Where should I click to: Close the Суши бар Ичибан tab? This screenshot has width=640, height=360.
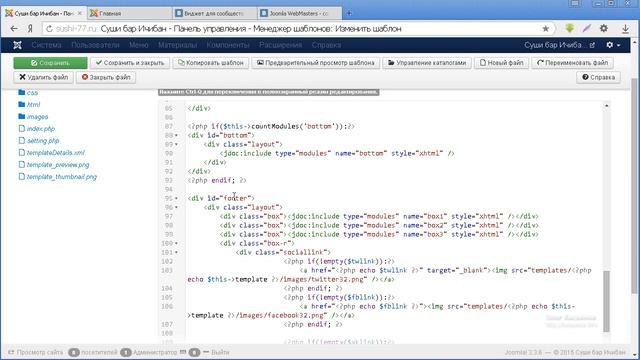80,13
